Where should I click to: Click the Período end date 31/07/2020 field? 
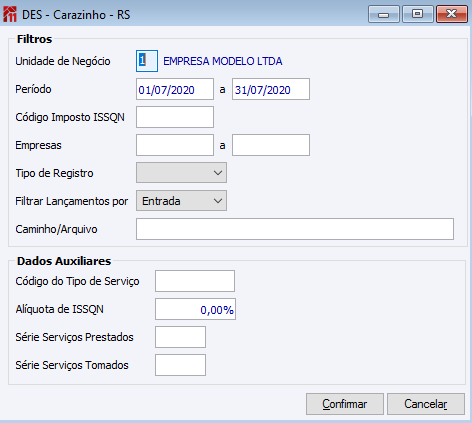[271, 89]
